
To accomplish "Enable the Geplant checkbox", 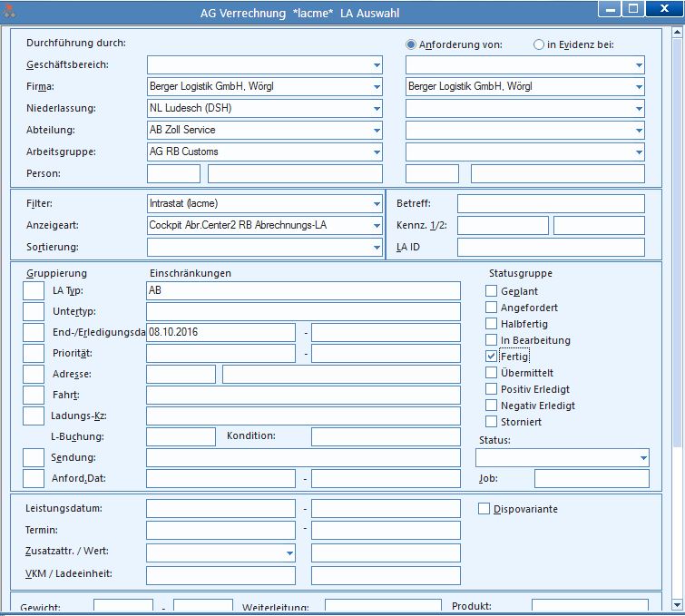I will point(491,291).
